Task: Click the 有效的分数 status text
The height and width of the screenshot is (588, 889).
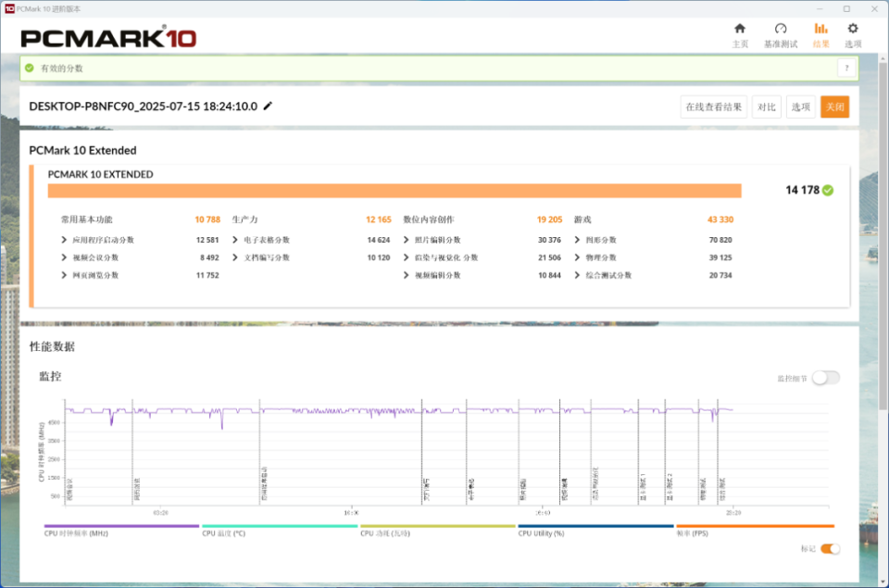Action: 62,68
